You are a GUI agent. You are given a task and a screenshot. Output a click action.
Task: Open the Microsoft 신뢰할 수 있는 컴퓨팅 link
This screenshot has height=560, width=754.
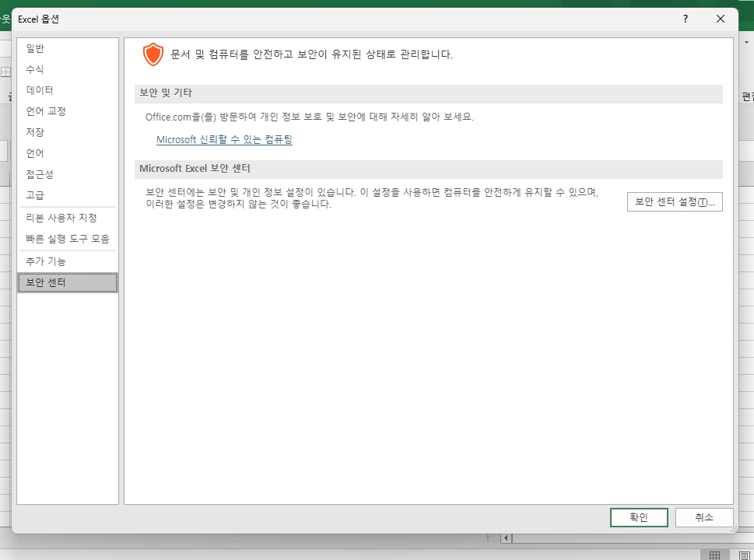pos(224,140)
